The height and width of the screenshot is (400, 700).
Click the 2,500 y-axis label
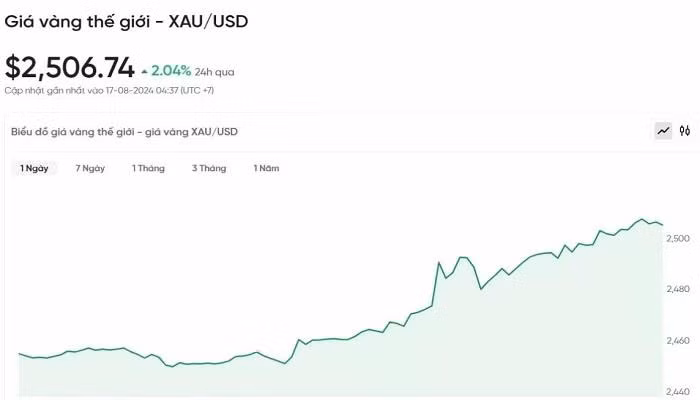coord(677,238)
